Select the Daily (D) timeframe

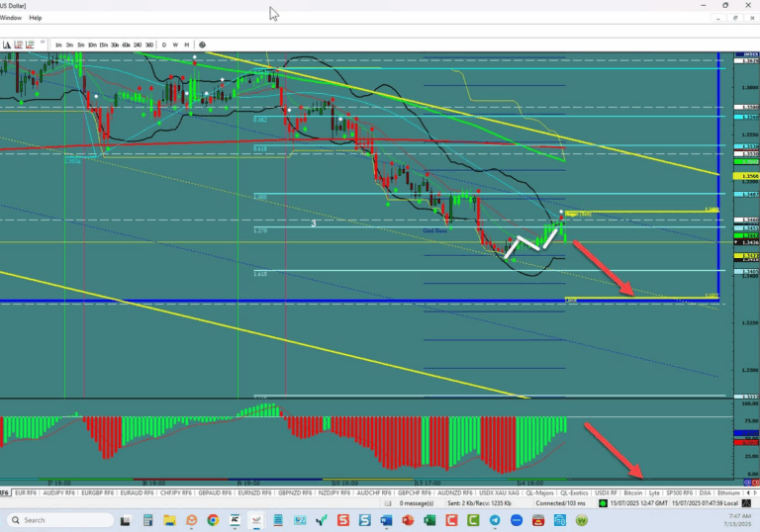pyautogui.click(x=164, y=45)
